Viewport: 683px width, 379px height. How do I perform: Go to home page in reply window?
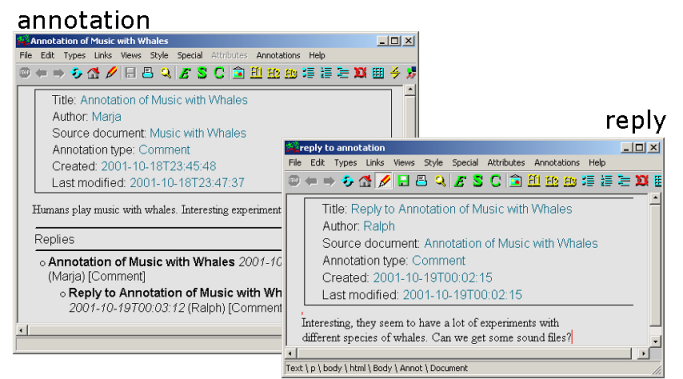tap(365, 181)
